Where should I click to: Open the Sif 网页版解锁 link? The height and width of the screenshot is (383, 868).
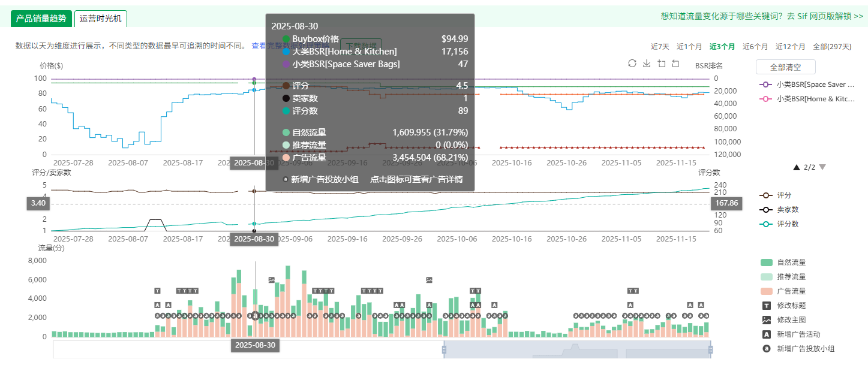point(762,16)
